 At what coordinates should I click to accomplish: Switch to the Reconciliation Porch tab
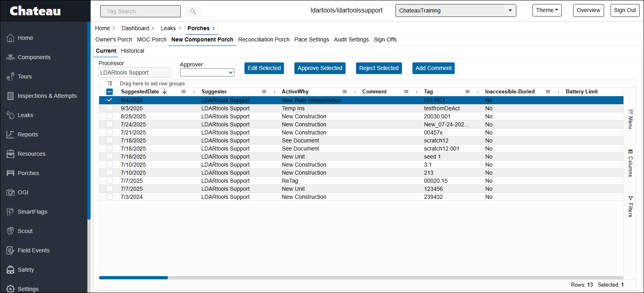click(x=263, y=39)
